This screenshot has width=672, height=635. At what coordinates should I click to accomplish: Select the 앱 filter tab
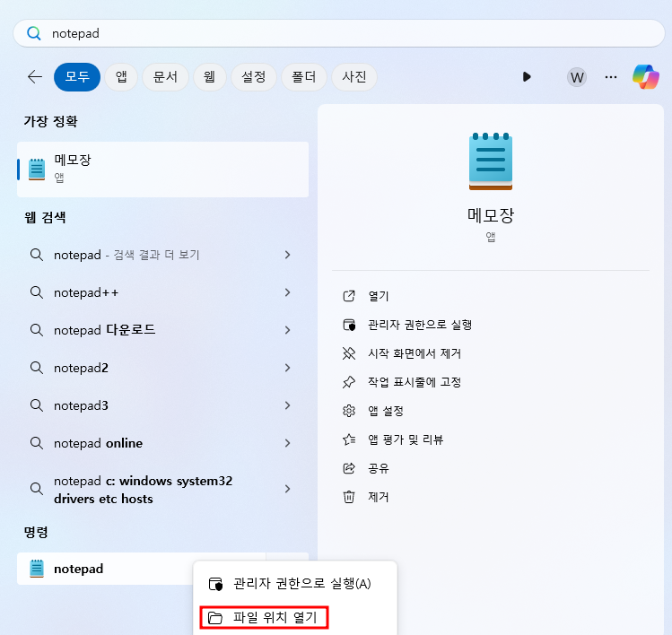pos(121,77)
